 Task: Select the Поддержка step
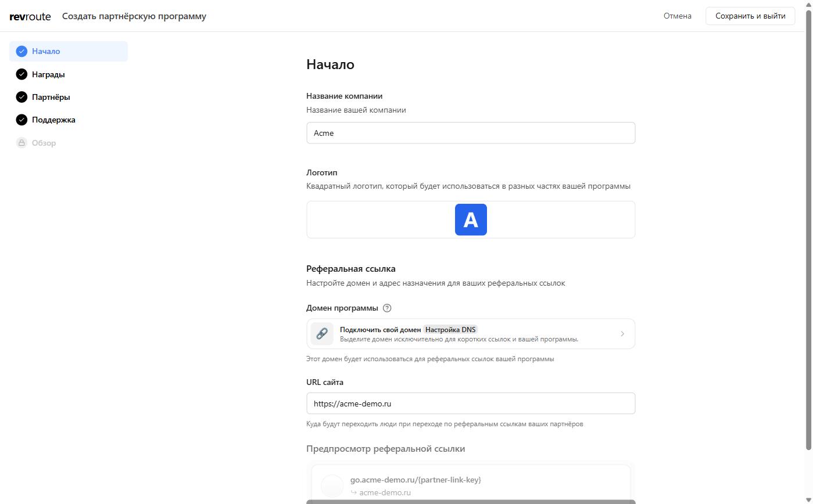pos(69,120)
